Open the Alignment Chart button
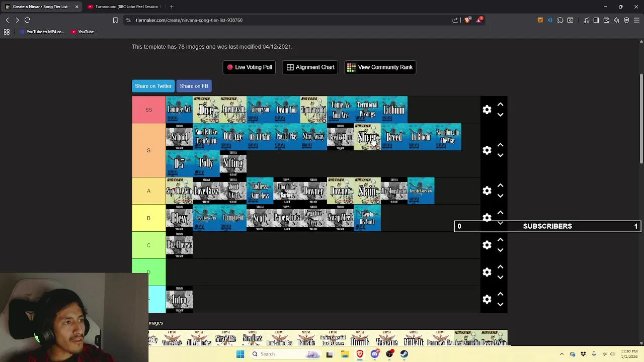This screenshot has width=644, height=362. tap(310, 67)
